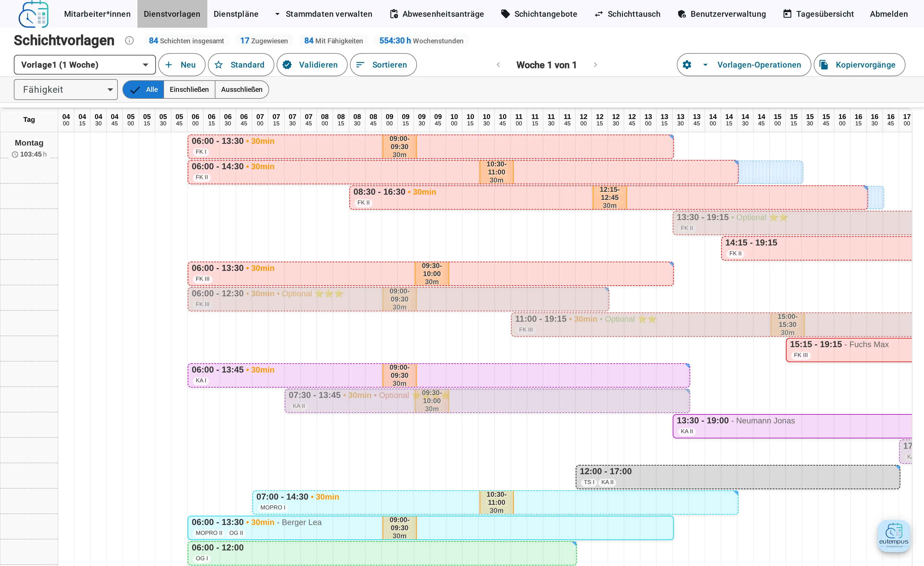924x566 pixels.
Task: Click the swap arrows icon of Schichttausch
Action: point(599,14)
